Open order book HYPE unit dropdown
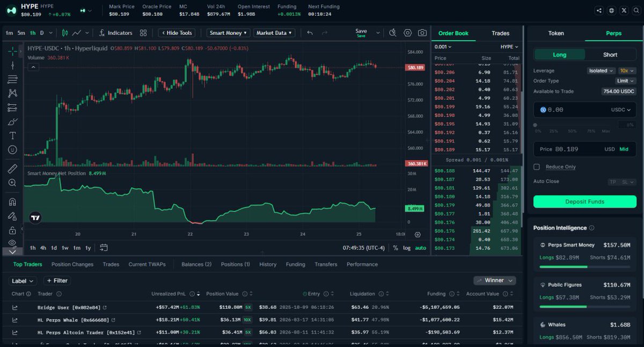This screenshot has width=644, height=347. [x=509, y=47]
